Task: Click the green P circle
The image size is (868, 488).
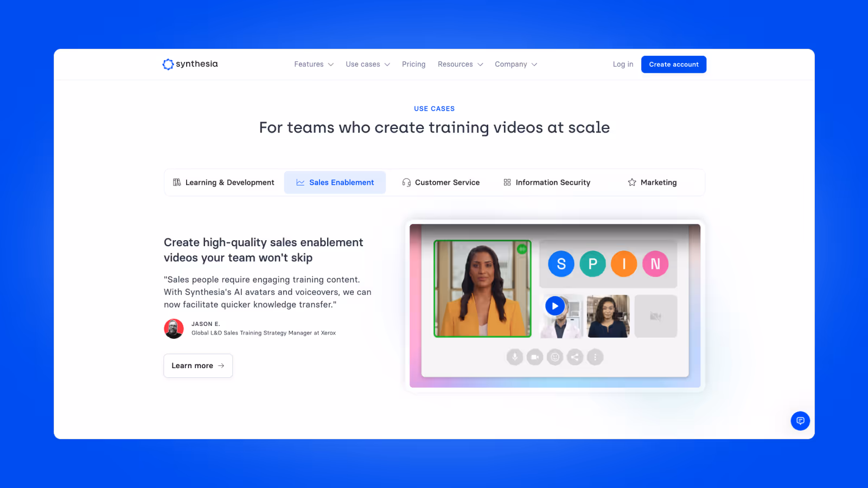Action: click(592, 264)
